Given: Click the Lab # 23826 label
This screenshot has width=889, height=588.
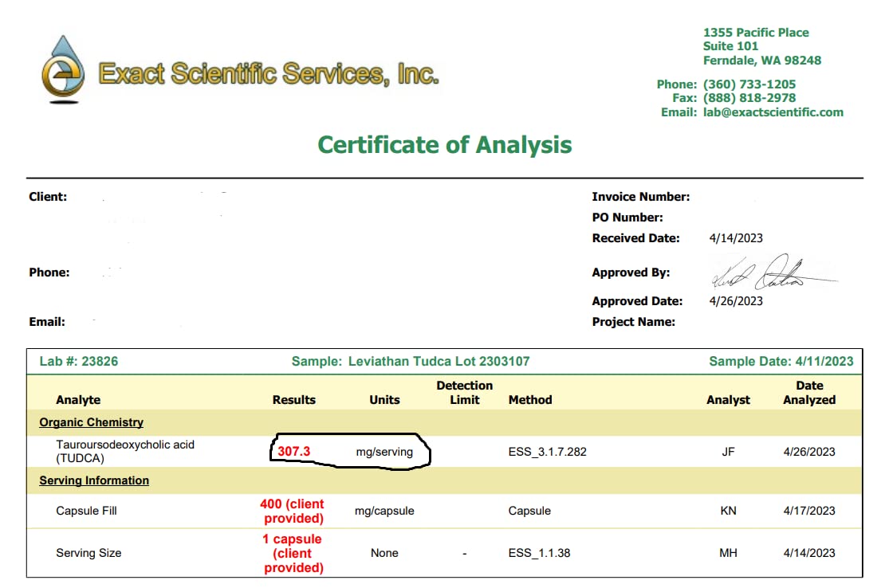Looking at the screenshot, I should coord(78,361).
